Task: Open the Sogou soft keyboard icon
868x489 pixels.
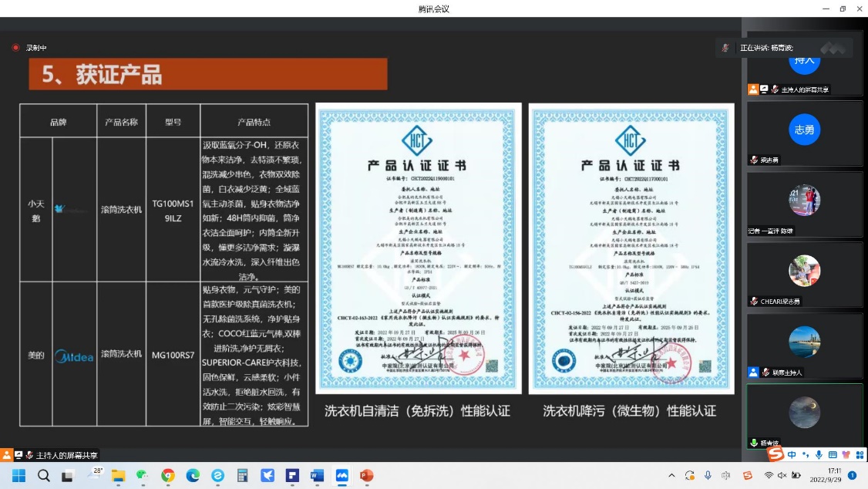Action: (833, 455)
